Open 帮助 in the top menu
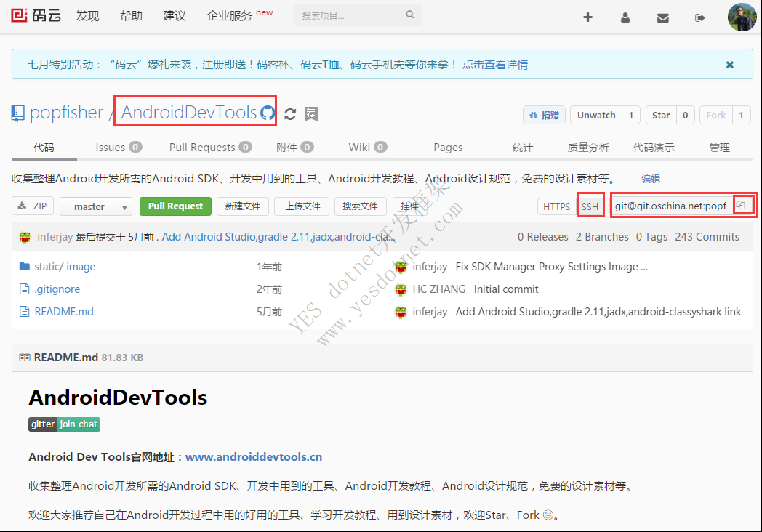Image resolution: width=762 pixels, height=532 pixels. click(x=131, y=15)
